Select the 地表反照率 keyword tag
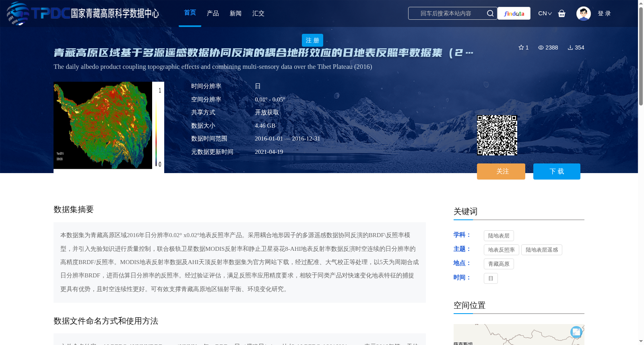 coord(502,250)
